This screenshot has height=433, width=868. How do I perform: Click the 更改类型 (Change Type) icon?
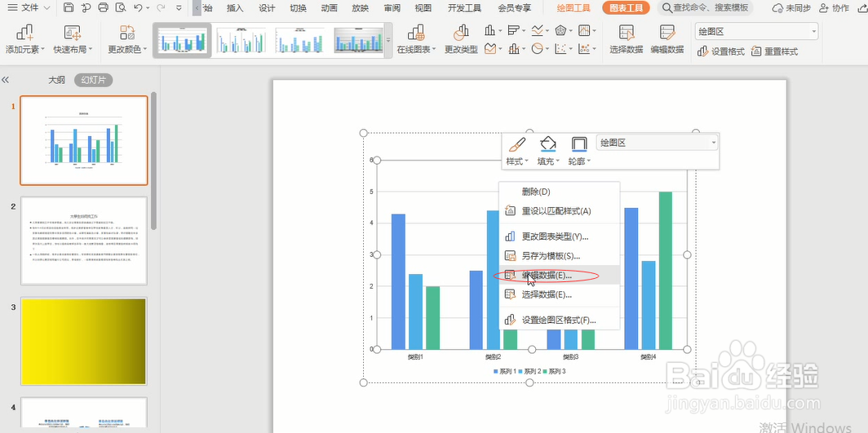[461, 39]
